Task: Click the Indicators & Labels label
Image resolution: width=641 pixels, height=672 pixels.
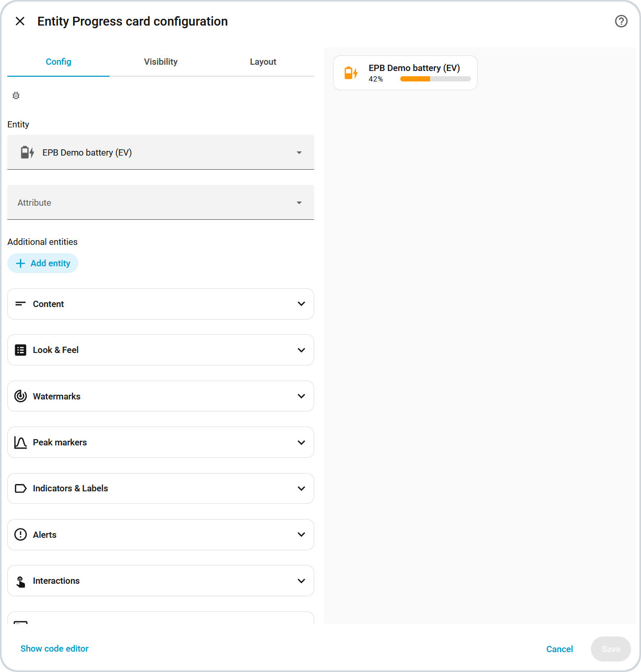Action: click(70, 488)
